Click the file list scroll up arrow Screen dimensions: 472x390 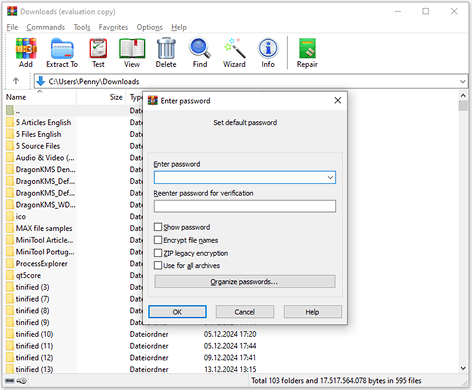click(463, 96)
